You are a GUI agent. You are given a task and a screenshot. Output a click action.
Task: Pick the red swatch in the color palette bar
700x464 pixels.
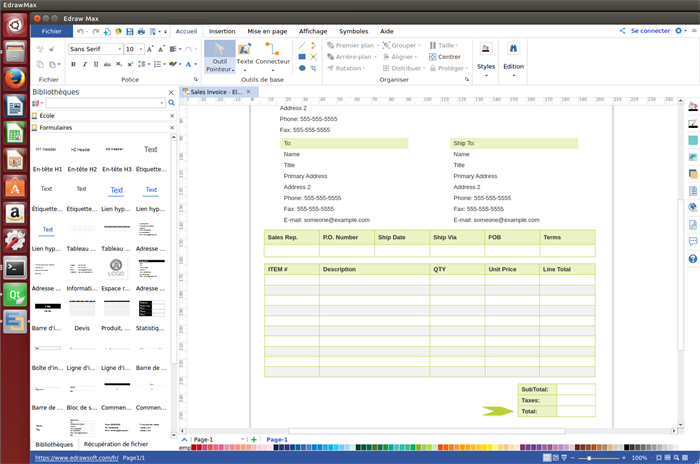pos(195,447)
